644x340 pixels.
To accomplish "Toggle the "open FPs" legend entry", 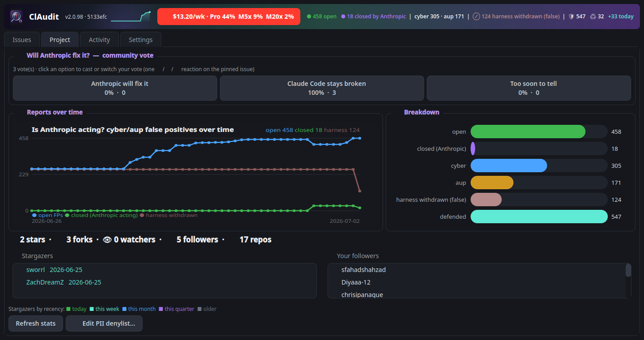I will [x=47, y=215].
